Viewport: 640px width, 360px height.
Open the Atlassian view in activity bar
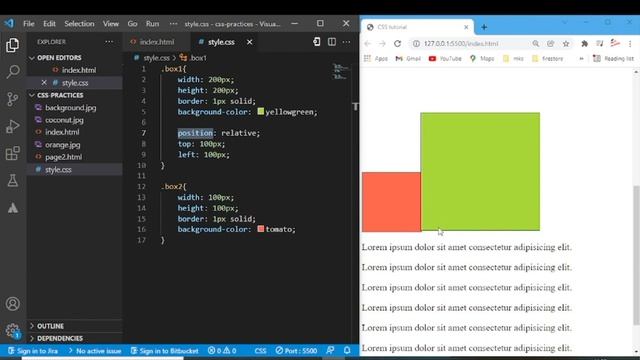[x=12, y=208]
